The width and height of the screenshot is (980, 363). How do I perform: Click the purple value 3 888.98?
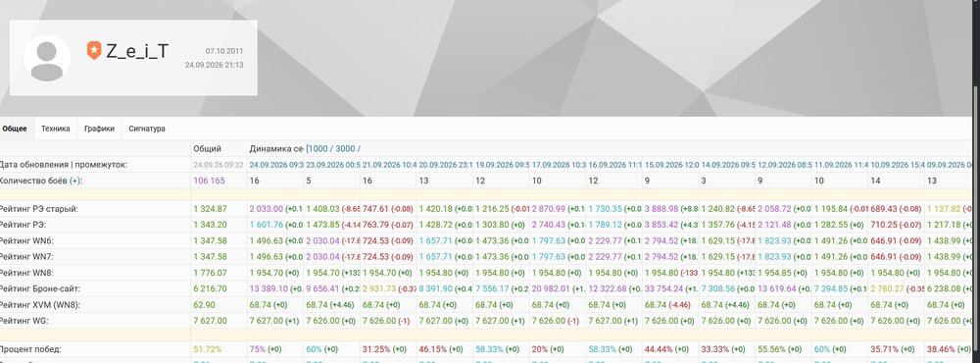click(661, 209)
